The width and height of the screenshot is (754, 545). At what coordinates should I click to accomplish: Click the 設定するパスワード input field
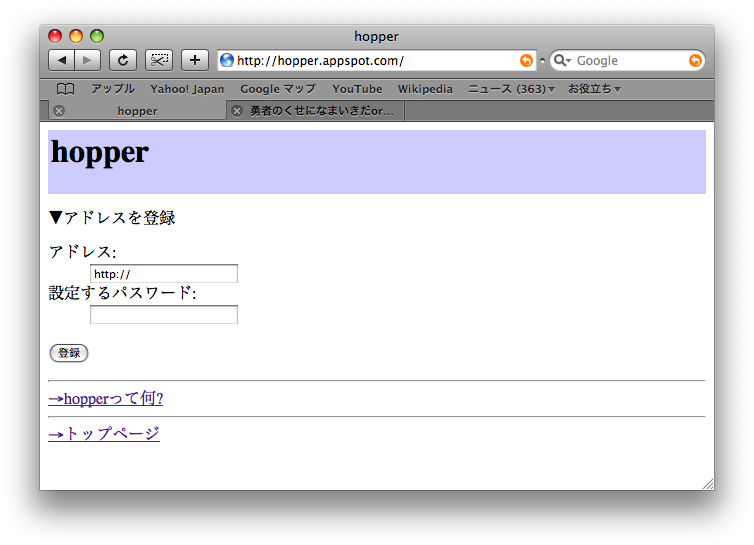[164, 315]
